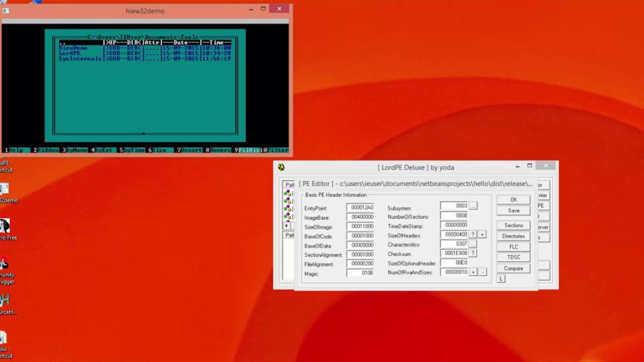Open the LordPE shortcut desktop icon
Image resolution: width=644 pixels, height=362 pixels.
(6, 165)
